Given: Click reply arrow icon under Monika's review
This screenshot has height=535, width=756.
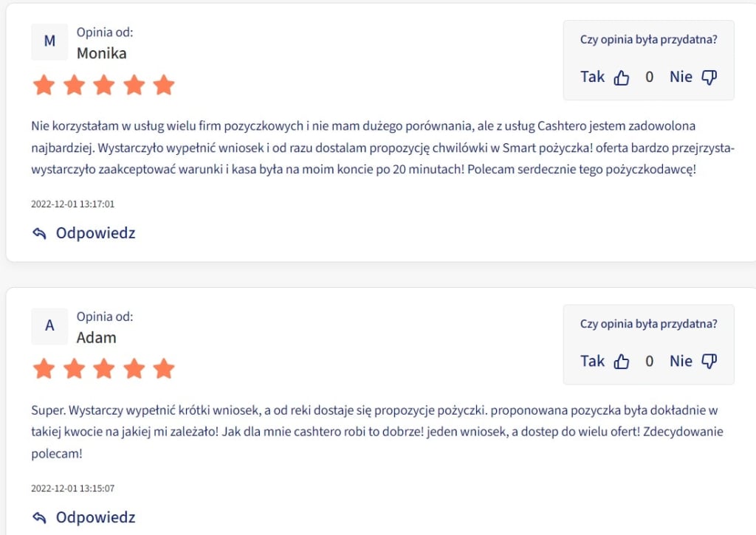Looking at the screenshot, I should [x=40, y=233].
